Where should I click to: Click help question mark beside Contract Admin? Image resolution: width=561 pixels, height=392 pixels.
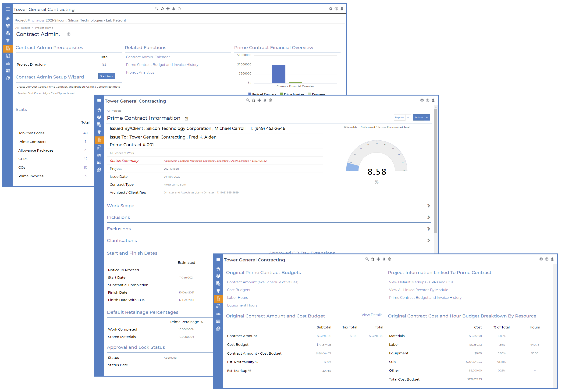point(69,34)
